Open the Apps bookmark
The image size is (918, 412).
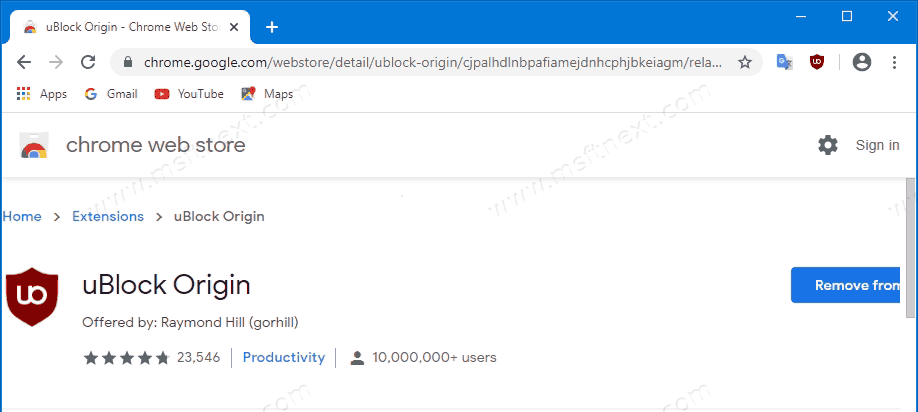click(x=42, y=94)
